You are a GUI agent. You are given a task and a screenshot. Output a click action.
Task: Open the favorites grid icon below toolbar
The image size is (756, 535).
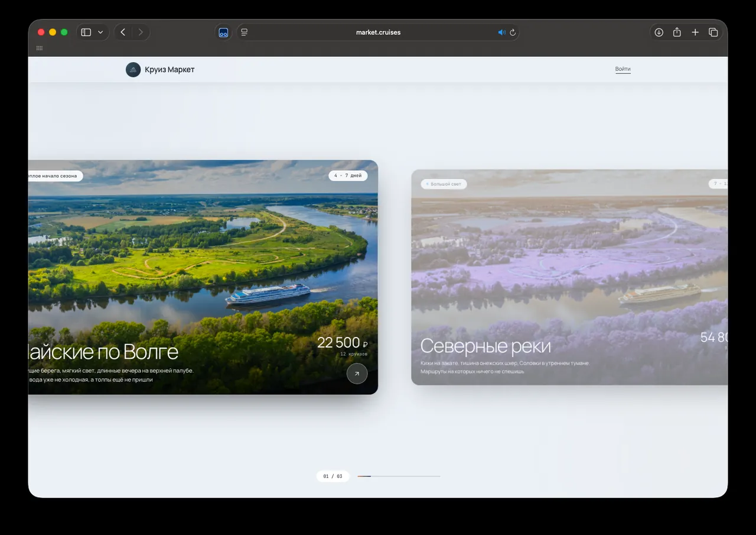[40, 48]
